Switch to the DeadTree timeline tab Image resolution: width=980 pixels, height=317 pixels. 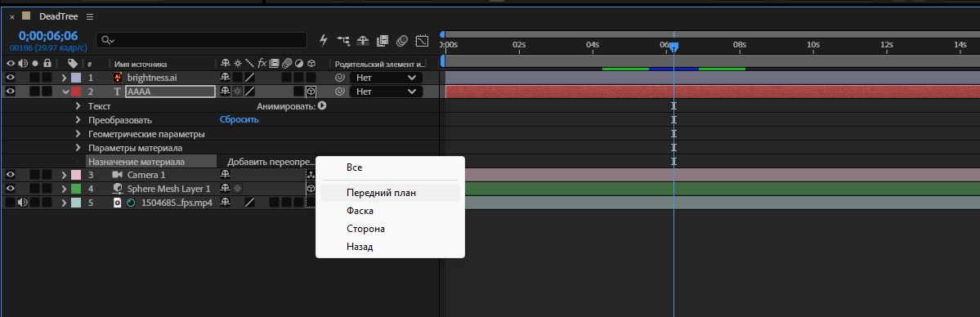pos(58,16)
